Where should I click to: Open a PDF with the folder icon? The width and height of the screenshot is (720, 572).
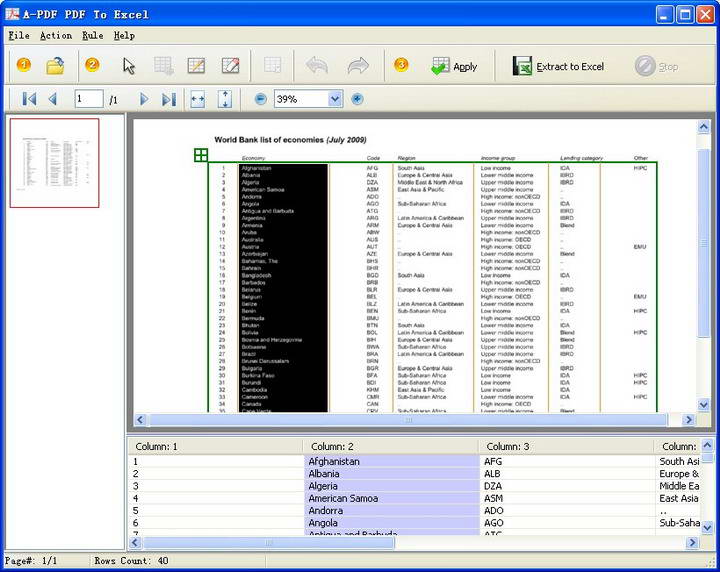click(x=55, y=66)
